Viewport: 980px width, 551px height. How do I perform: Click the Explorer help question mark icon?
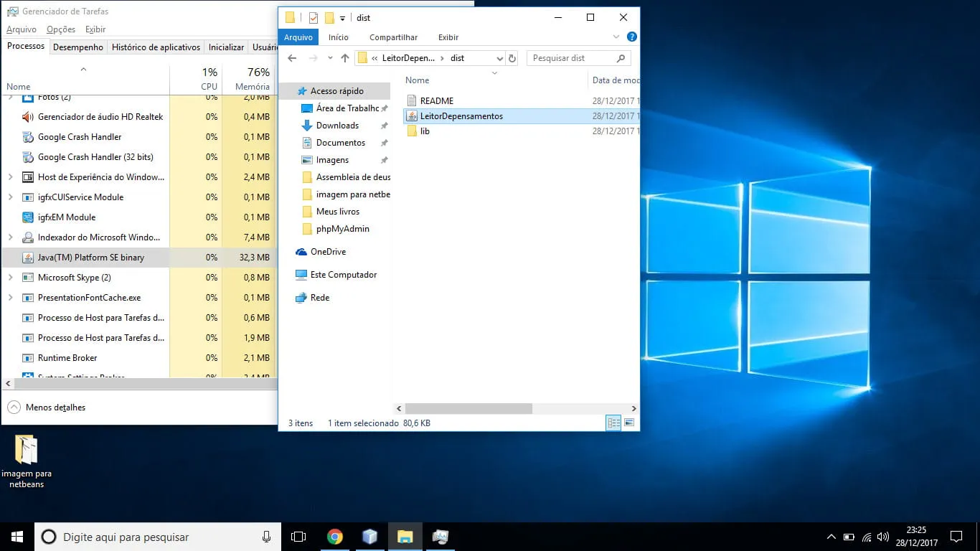(631, 37)
